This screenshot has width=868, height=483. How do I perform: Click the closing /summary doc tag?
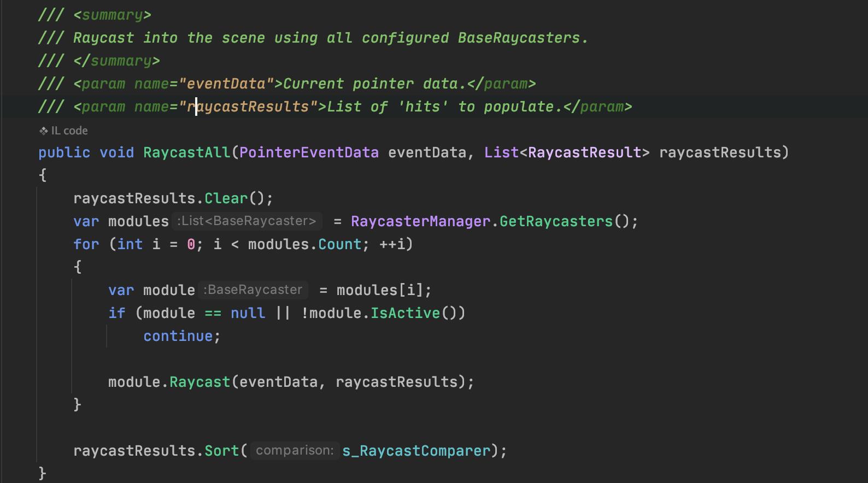(x=116, y=61)
